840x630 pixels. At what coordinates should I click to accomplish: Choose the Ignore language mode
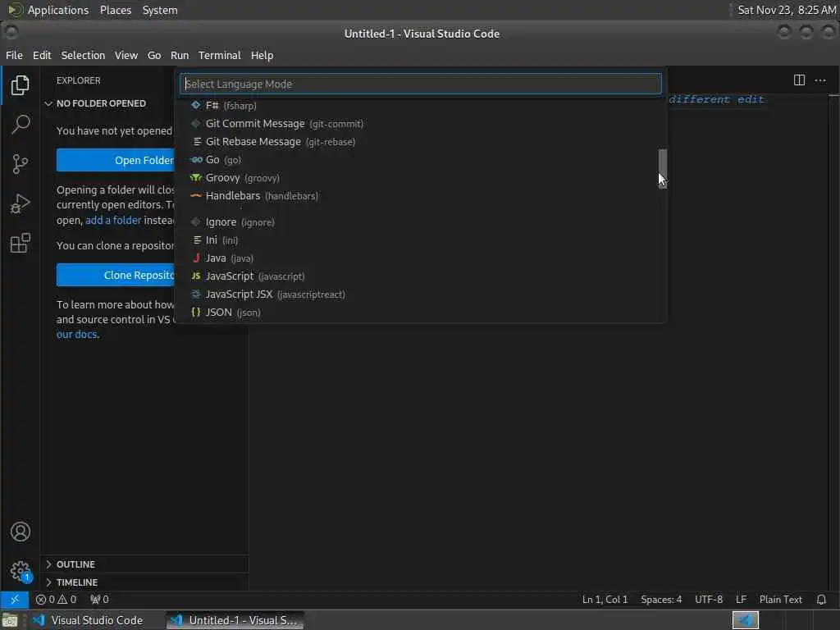(x=421, y=222)
